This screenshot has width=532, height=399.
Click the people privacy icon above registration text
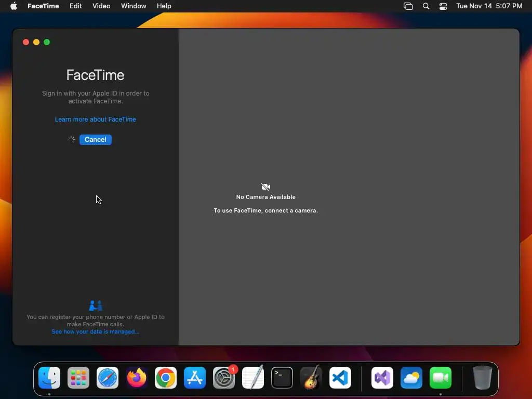(x=96, y=305)
